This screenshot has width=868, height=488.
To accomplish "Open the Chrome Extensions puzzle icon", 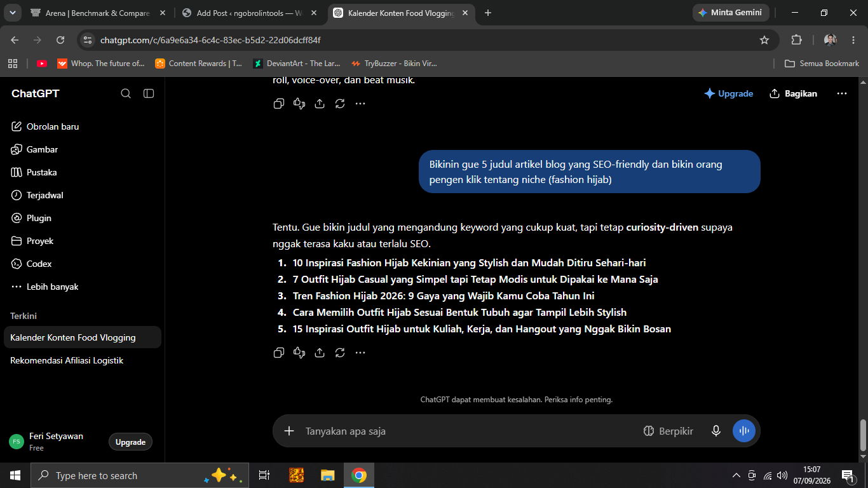I will pos(796,40).
